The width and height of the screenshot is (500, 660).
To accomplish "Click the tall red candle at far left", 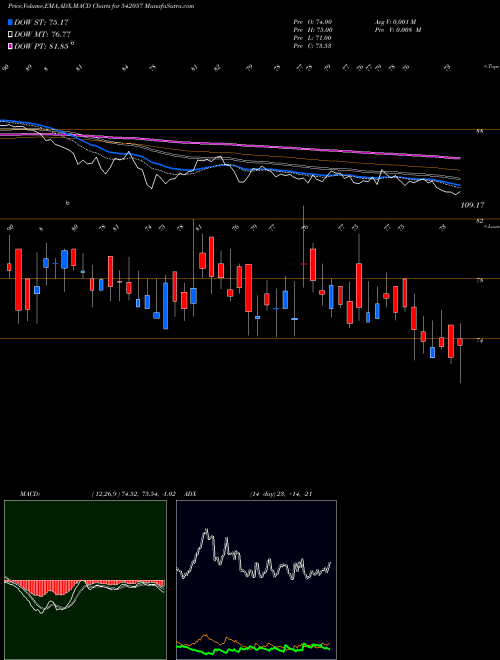I will [x=19, y=279].
